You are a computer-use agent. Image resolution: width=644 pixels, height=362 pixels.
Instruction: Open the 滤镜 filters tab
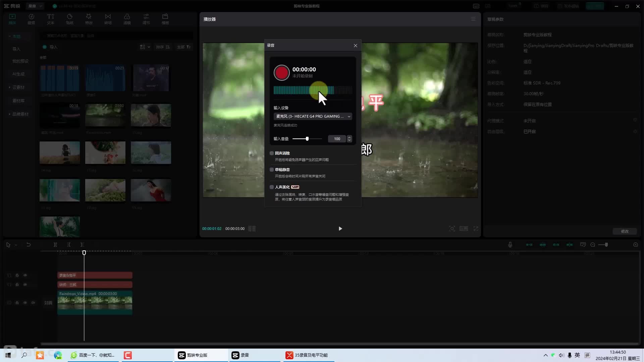coord(127,19)
